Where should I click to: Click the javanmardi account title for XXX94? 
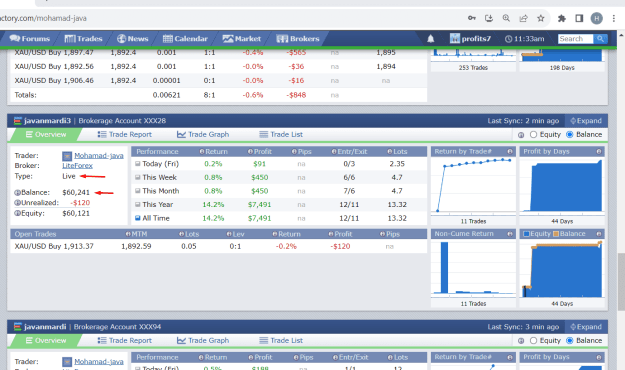point(45,327)
